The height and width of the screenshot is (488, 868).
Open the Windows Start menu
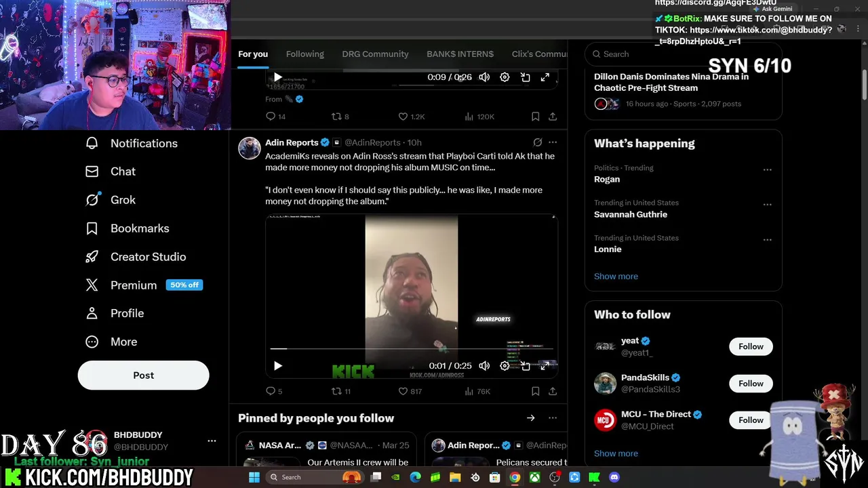coord(254,477)
